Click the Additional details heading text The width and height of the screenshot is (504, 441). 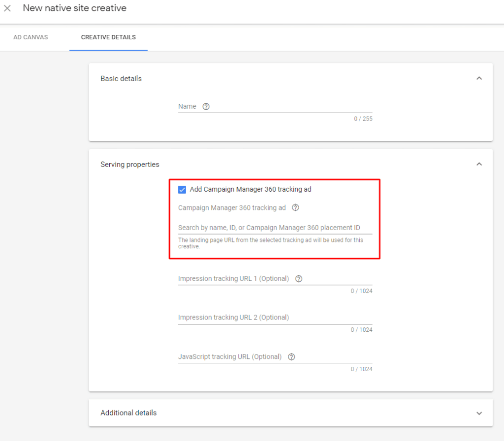click(x=128, y=413)
